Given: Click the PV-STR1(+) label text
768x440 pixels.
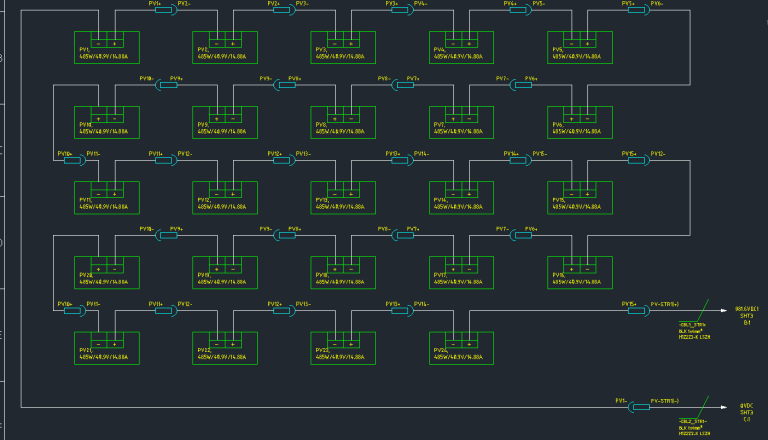Looking at the screenshot, I should (665, 304).
